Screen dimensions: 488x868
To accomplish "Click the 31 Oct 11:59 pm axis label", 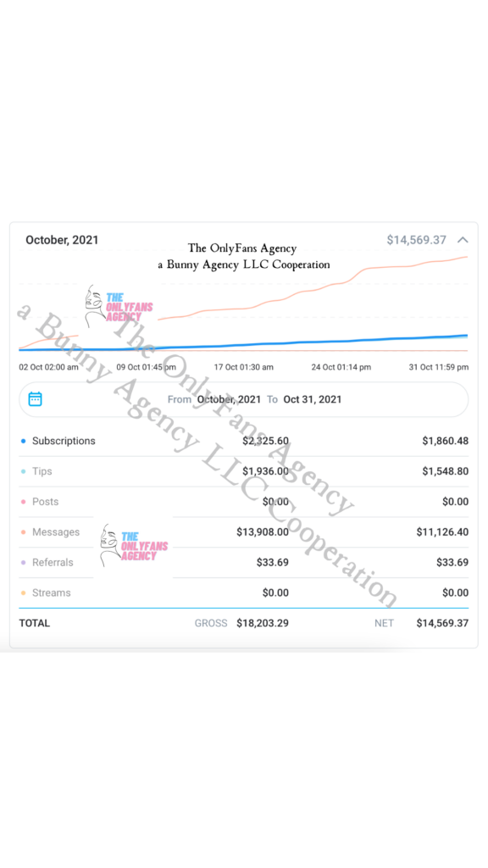I will 439,367.
